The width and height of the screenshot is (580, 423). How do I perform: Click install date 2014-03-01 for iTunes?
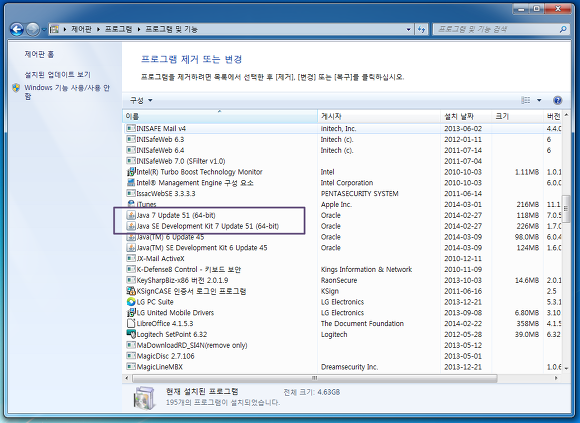tap(463, 204)
